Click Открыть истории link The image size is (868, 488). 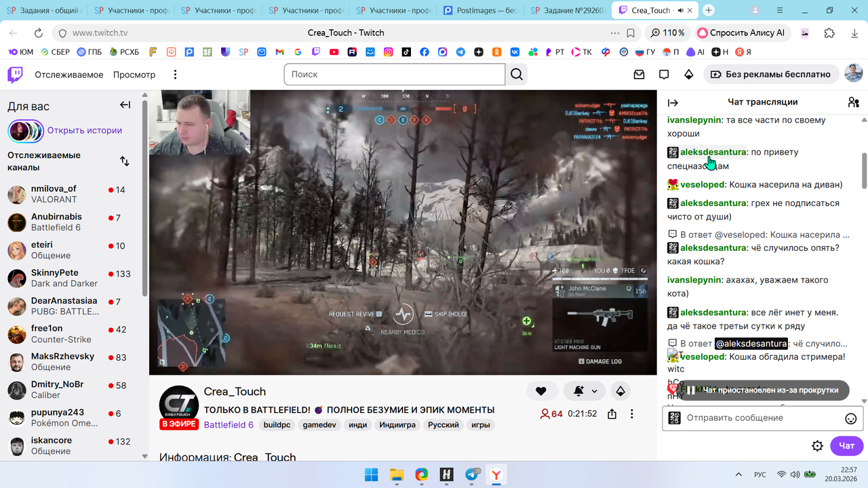(x=85, y=131)
